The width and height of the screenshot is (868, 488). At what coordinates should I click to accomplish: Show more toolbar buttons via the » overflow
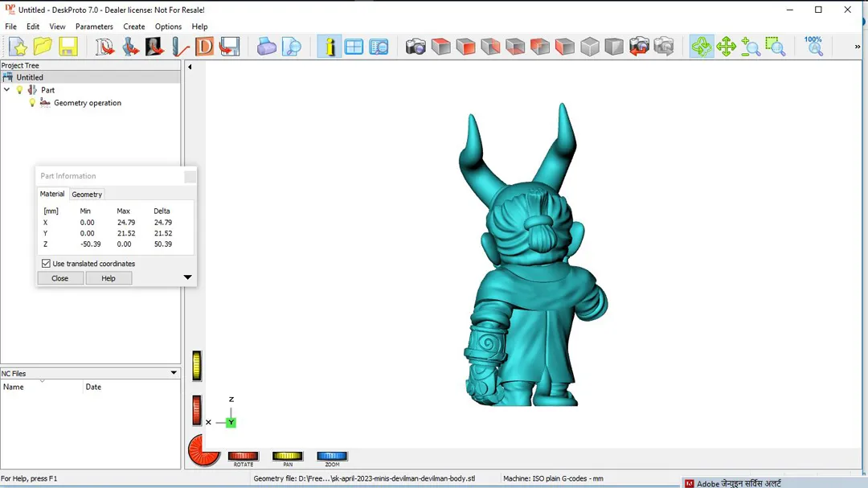coord(858,47)
